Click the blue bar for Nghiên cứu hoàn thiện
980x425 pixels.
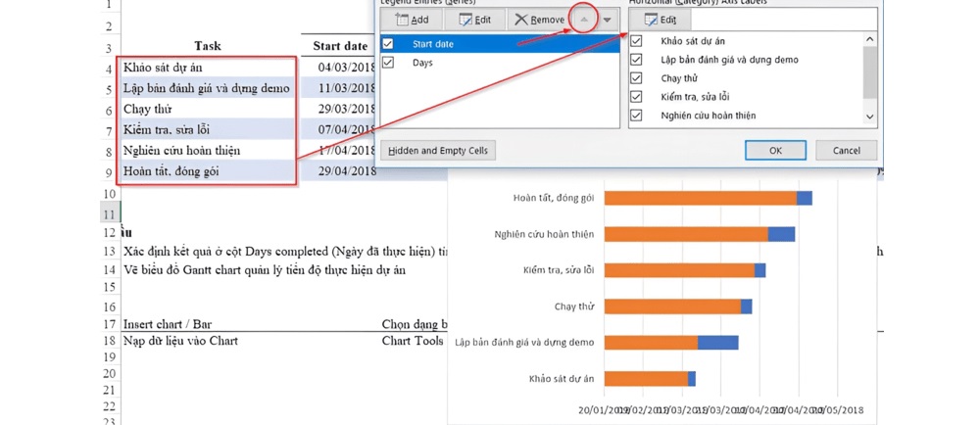point(781,234)
